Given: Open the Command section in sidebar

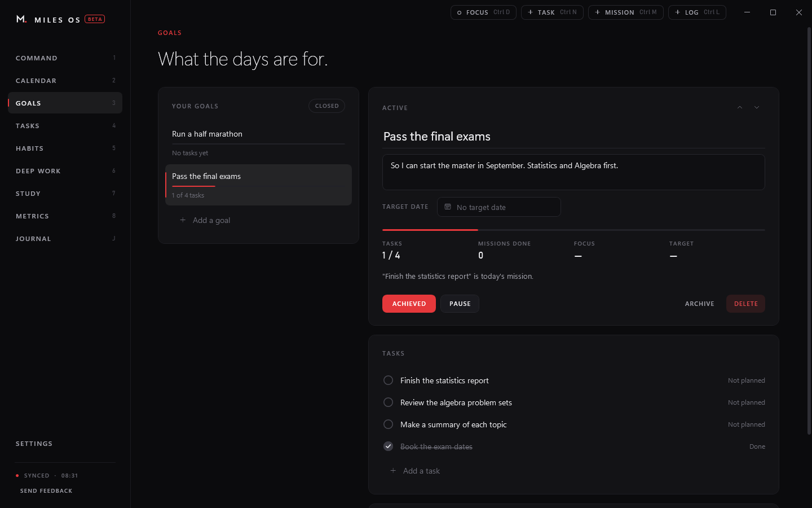Looking at the screenshot, I should click(x=65, y=58).
